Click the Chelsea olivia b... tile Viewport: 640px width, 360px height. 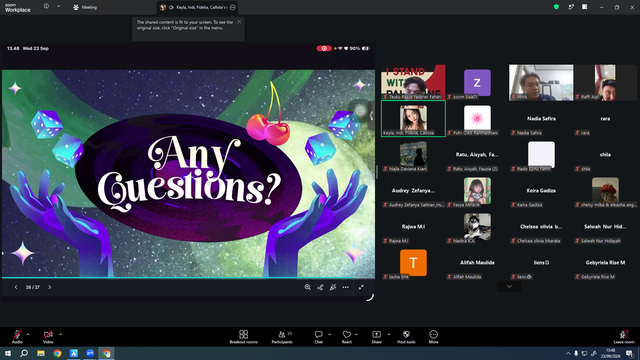pos(541,227)
